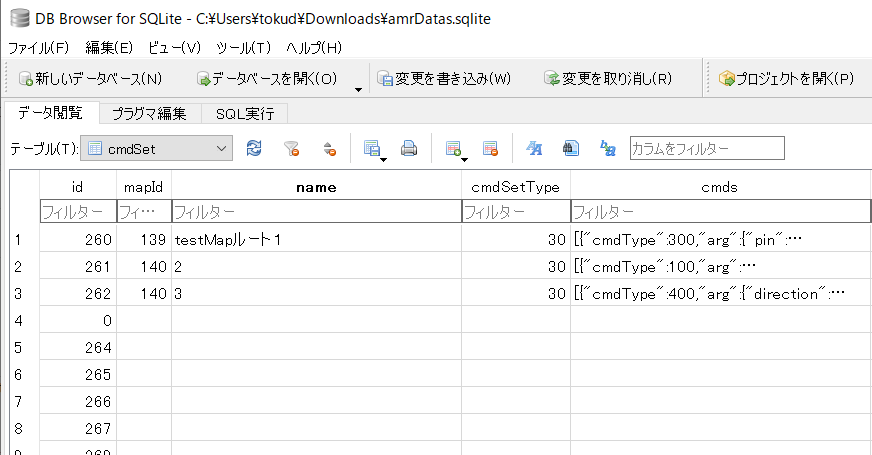Screen dimensions: 872x455
Task: Click the print table printer icon
Action: 409,148
